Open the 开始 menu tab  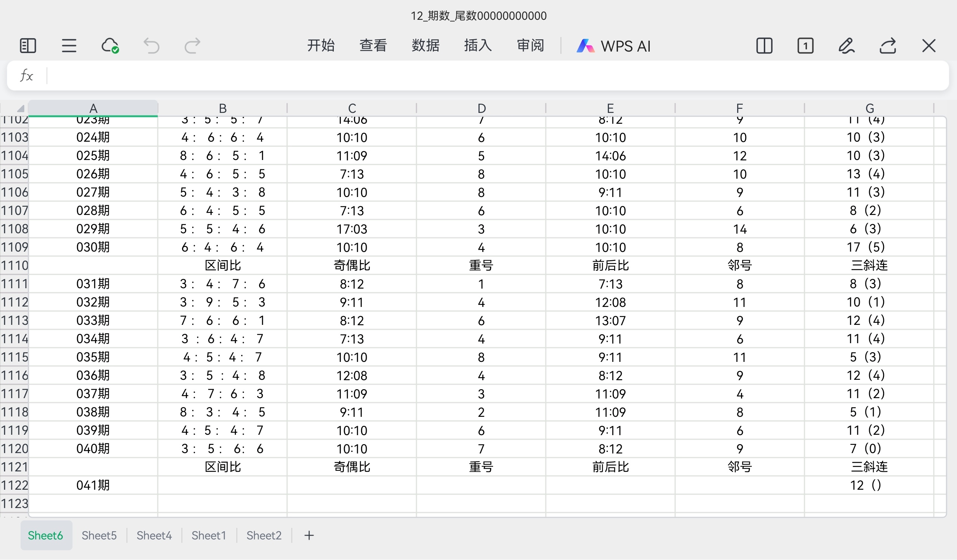(x=320, y=46)
